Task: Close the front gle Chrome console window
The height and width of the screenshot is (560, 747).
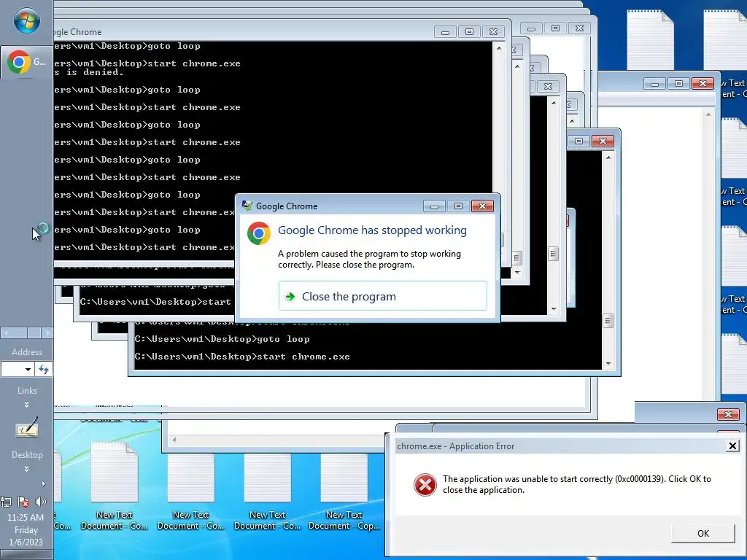Action: (493, 31)
